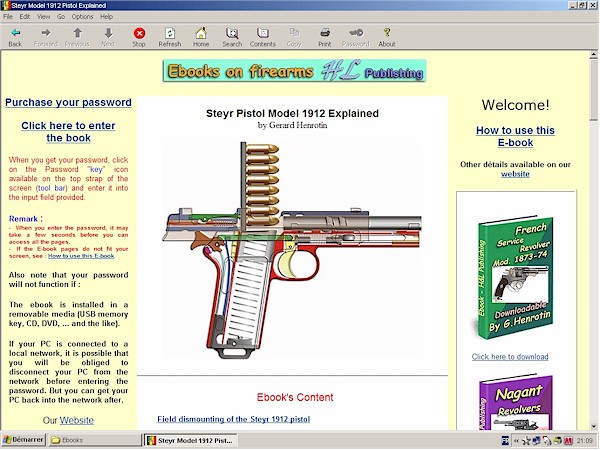Select Steyr Model 1912 Pist... taskbar button
The height and width of the screenshot is (450, 600).
190,440
